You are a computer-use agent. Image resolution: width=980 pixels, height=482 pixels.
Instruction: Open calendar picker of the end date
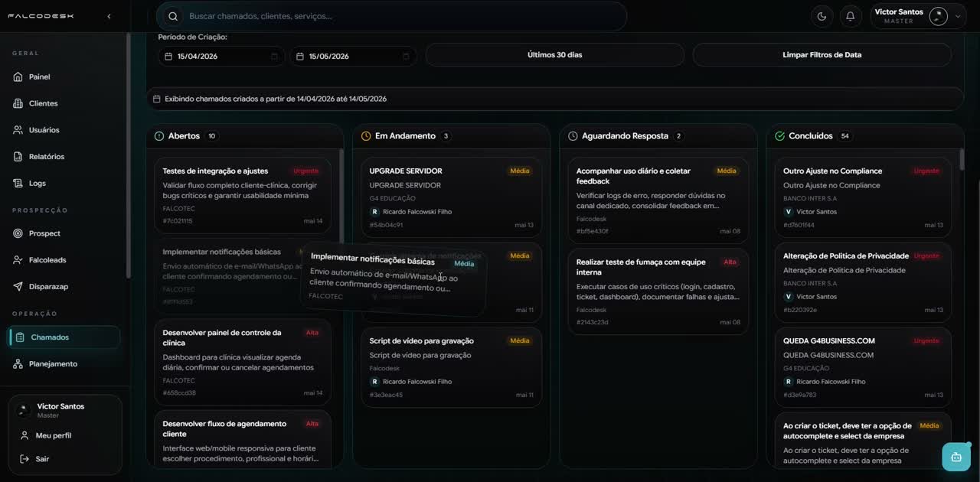pos(406,56)
